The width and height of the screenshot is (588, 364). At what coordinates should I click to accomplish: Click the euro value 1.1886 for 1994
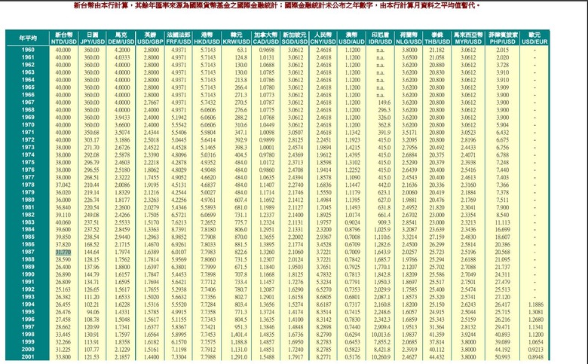pos(535,304)
